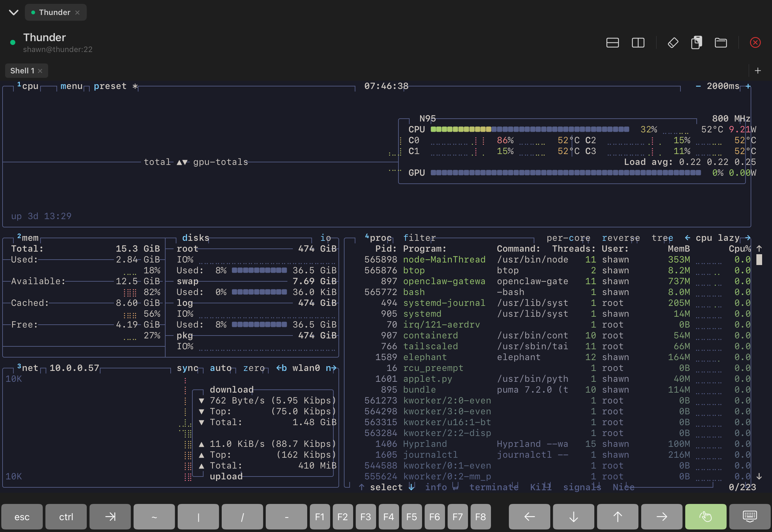772x532 pixels.
Task: Select the Shell 1 tab
Action: tap(23, 70)
